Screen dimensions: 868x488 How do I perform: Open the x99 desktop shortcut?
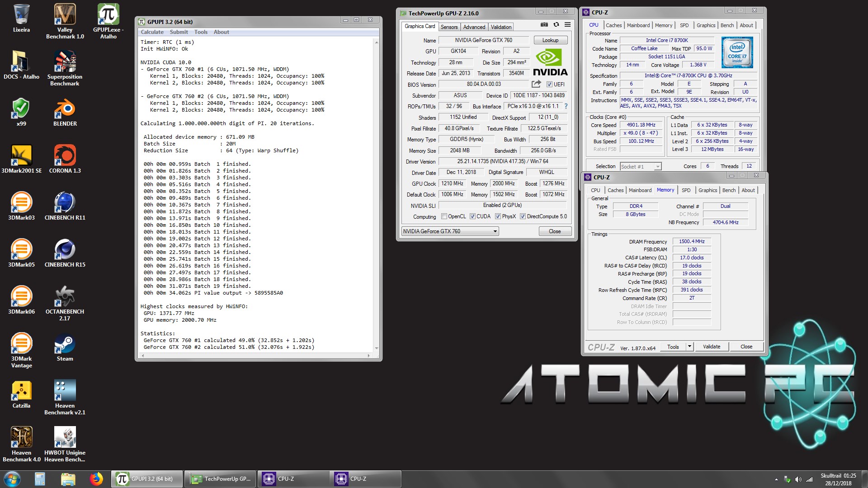21,112
